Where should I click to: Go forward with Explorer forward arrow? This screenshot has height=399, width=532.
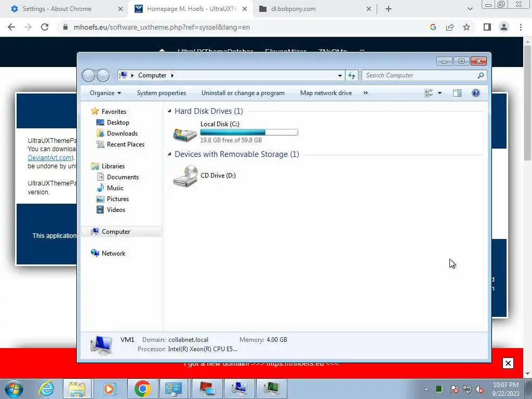pyautogui.click(x=103, y=75)
